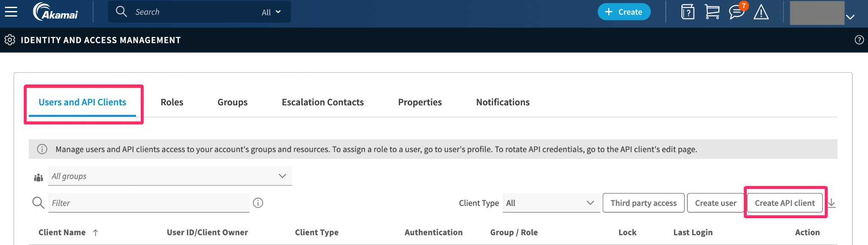Open the chat messages icon with badge
The height and width of the screenshot is (245, 868).
pyautogui.click(x=737, y=11)
